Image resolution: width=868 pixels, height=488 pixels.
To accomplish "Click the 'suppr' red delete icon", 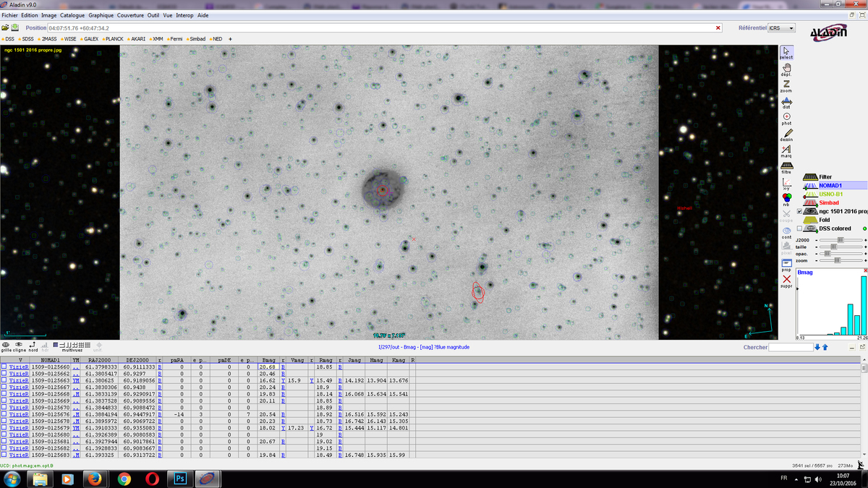I will click(786, 280).
